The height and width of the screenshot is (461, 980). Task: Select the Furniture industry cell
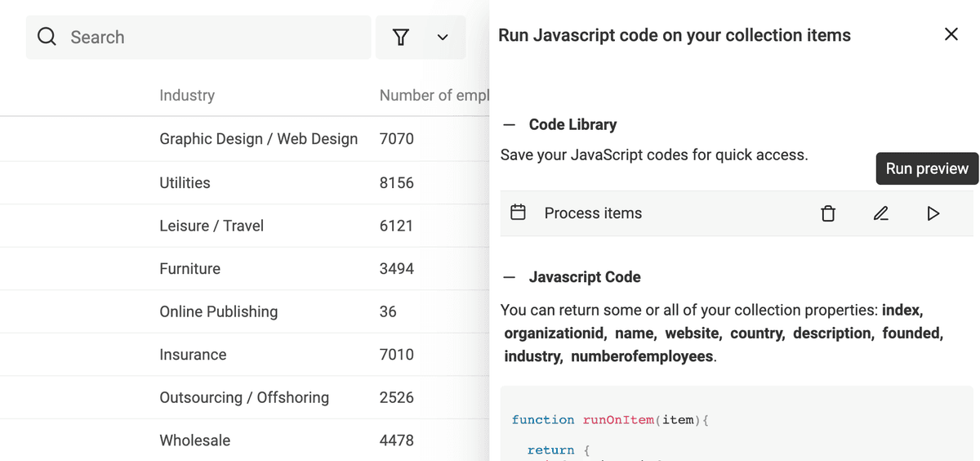click(189, 269)
